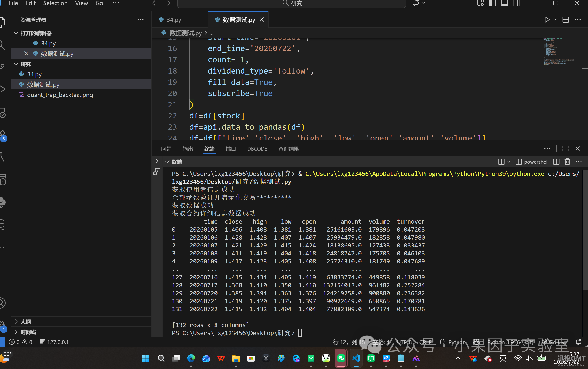Open notifications bell in status bar

click(x=578, y=342)
